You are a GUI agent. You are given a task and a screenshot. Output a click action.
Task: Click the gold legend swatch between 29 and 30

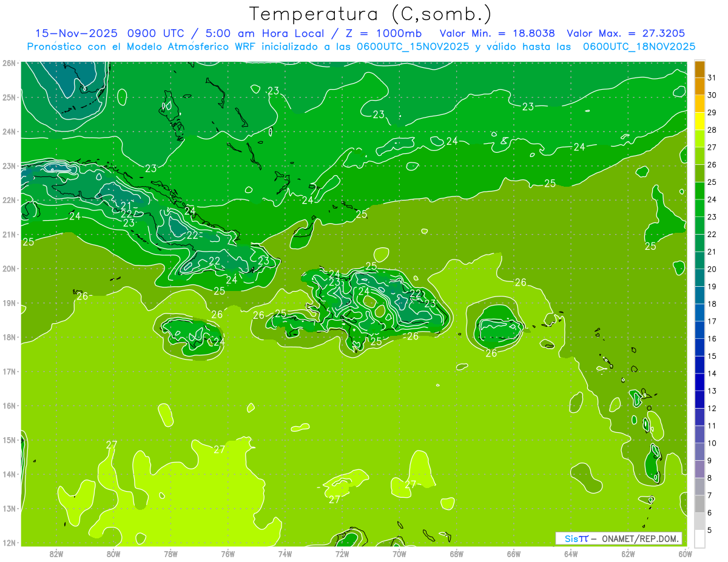[x=699, y=104]
